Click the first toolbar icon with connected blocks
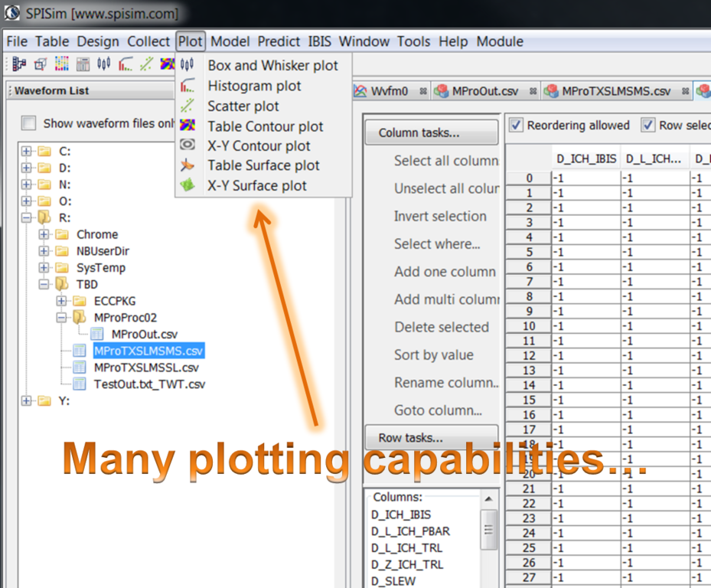711x588 pixels. [x=20, y=64]
